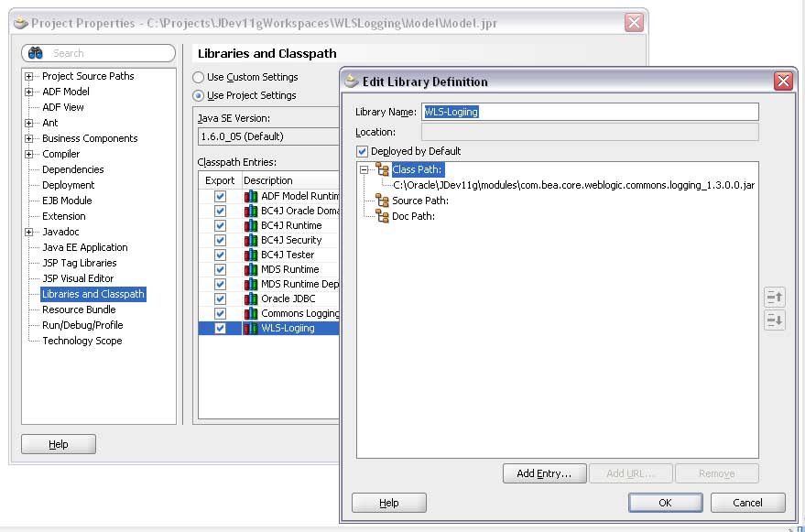Select the weblogic commons logging jar entry
Viewport: 805px width, 532px height.
[x=573, y=185]
